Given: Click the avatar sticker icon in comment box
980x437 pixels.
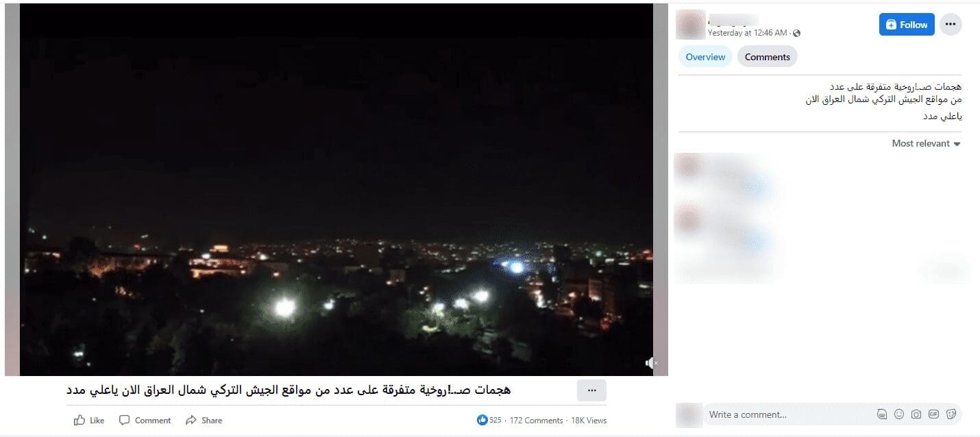Looking at the screenshot, I should click(882, 414).
